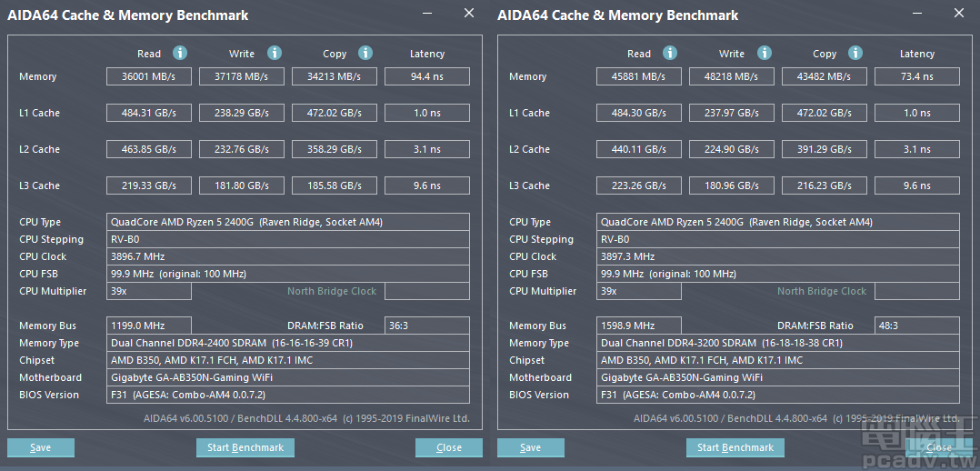Click L2 Cache Read 463.85 GB/s

click(149, 149)
